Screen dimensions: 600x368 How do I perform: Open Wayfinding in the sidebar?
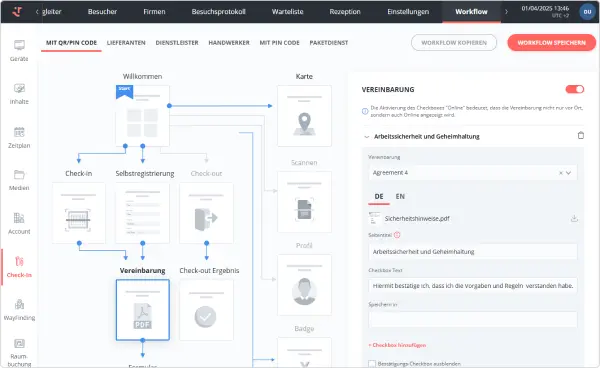pos(19,309)
